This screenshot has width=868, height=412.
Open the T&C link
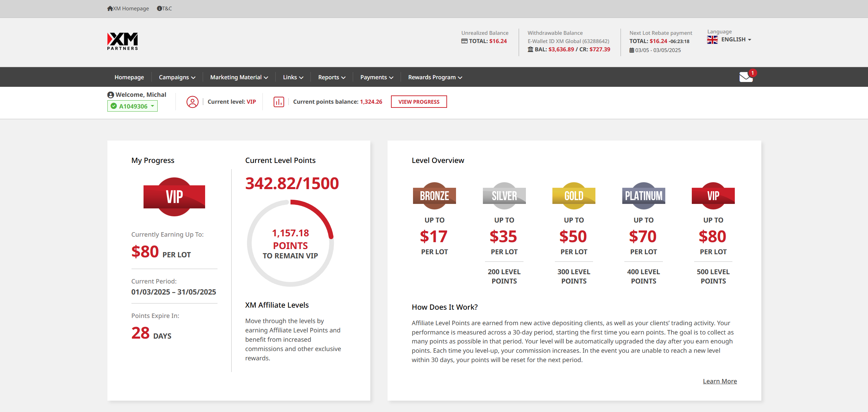tap(167, 8)
